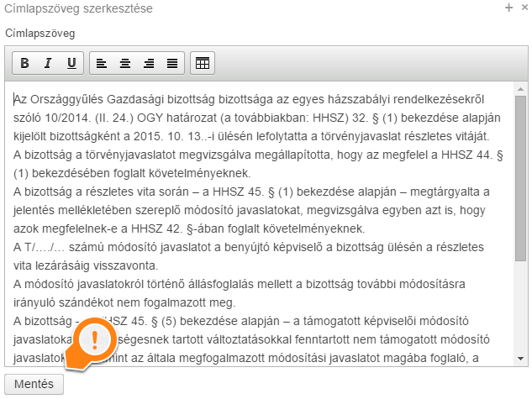Insert a table
532x399 pixels.
tap(203, 63)
